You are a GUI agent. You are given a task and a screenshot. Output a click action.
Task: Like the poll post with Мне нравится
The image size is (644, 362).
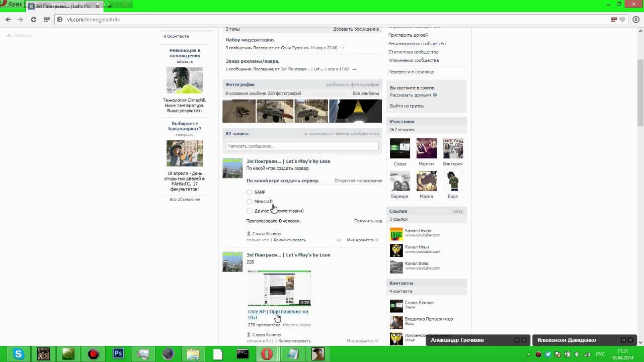click(x=362, y=240)
